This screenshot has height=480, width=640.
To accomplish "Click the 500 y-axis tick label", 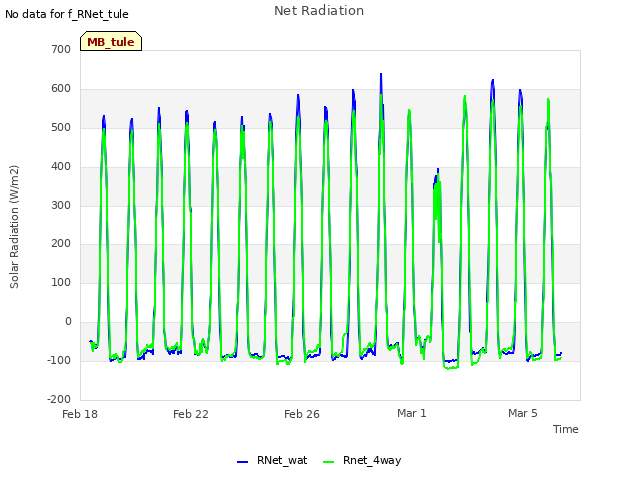I will pos(61,127).
